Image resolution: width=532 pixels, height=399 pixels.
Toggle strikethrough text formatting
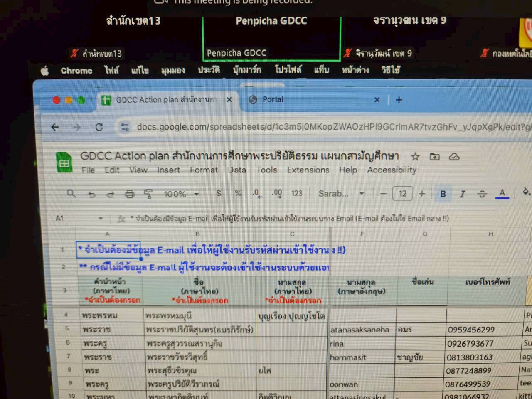(x=482, y=194)
